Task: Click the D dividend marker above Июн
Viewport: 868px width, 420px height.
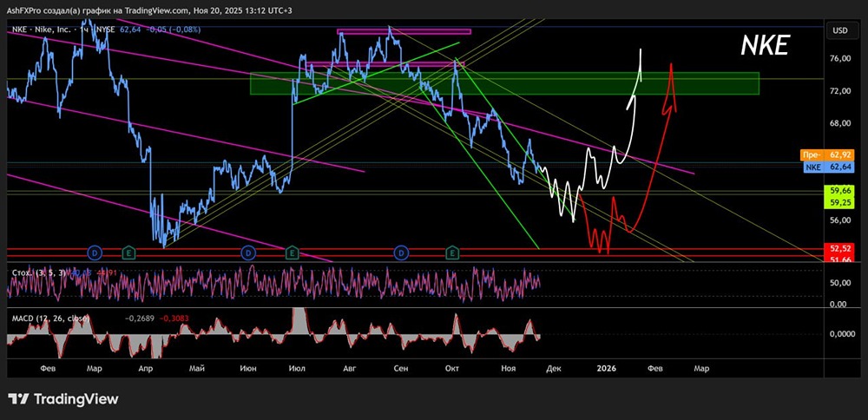Action: pos(248,253)
